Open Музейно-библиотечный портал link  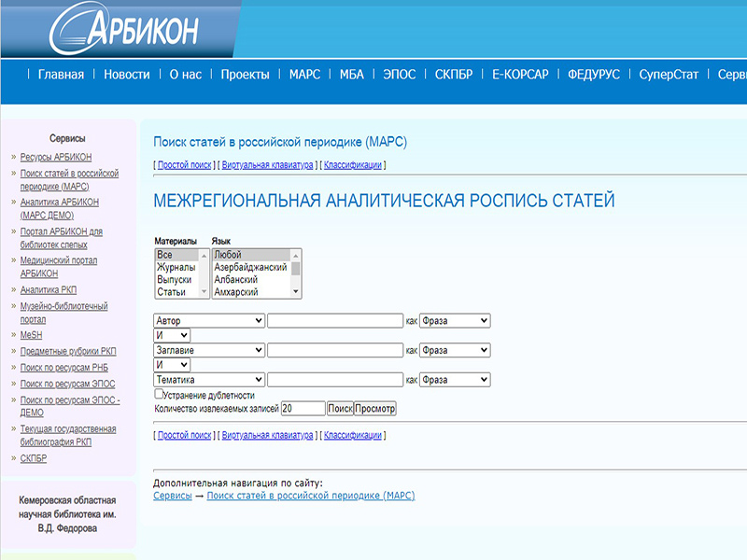[x=63, y=313]
